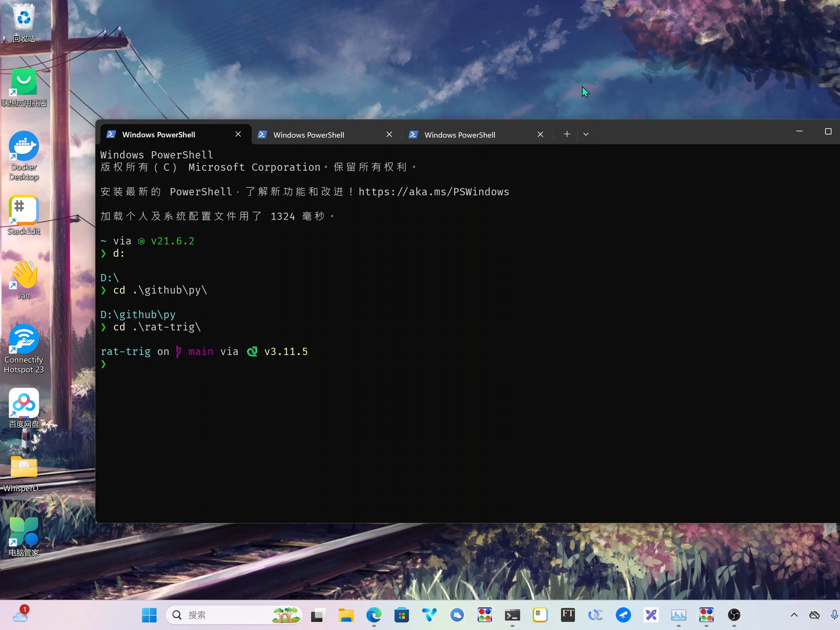Open Microsoft Edge from the taskbar
840x630 pixels.
(374, 615)
